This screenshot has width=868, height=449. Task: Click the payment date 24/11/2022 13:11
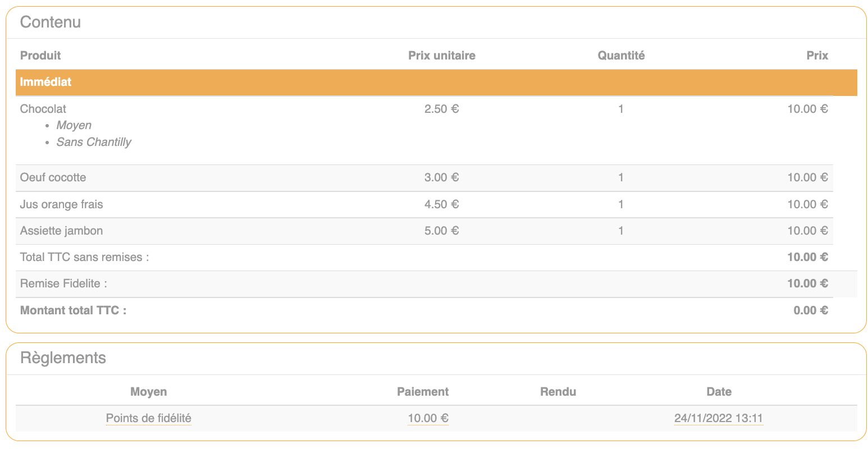(718, 418)
